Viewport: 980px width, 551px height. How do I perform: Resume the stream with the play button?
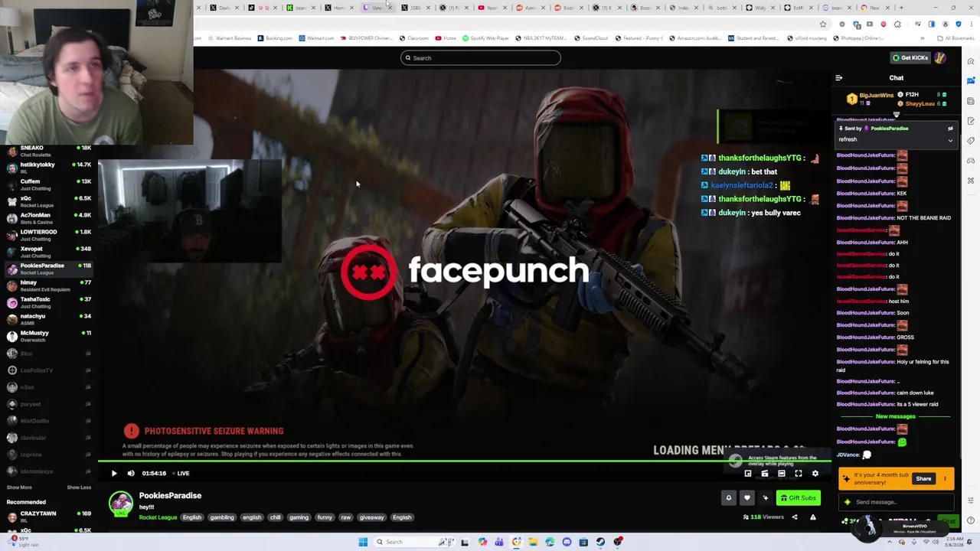click(x=114, y=473)
